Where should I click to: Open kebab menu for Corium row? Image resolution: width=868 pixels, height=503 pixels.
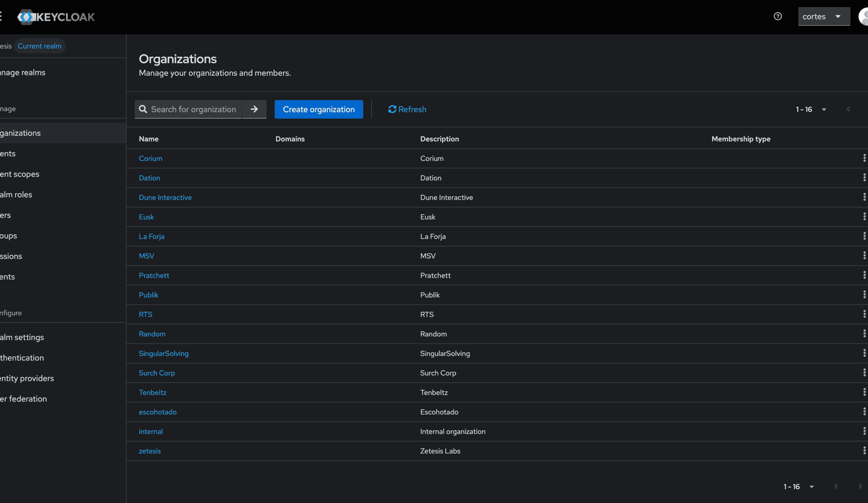pyautogui.click(x=864, y=158)
